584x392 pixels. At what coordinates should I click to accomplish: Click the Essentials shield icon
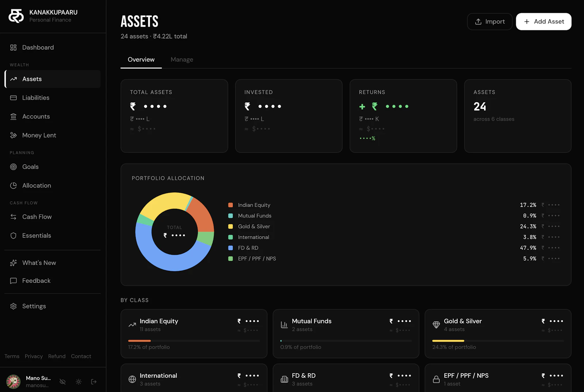(14, 235)
